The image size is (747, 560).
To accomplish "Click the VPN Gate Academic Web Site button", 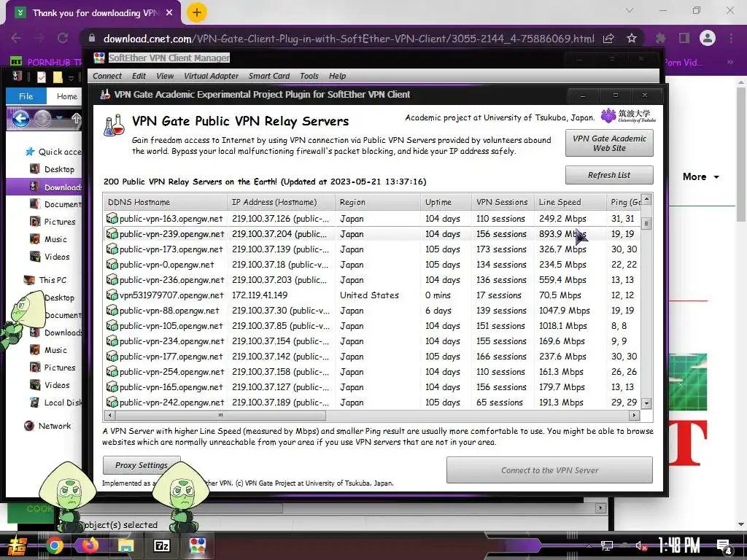I will click(x=609, y=144).
